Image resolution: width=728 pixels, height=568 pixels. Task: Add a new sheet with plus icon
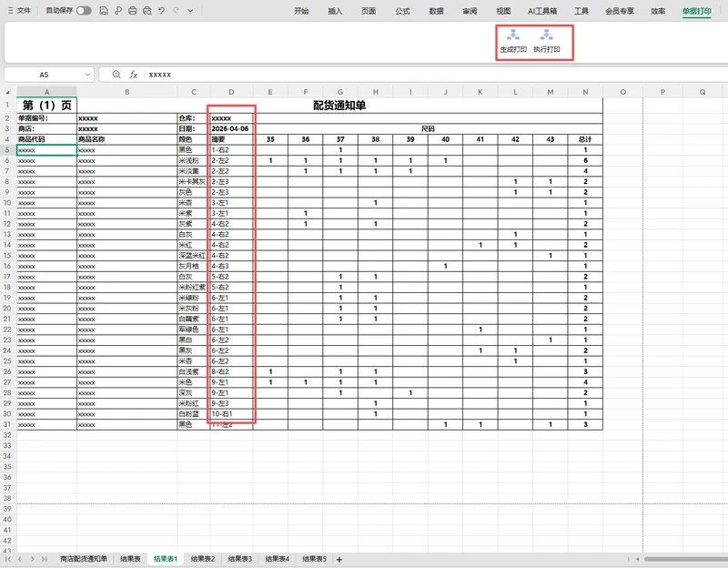coord(339,559)
